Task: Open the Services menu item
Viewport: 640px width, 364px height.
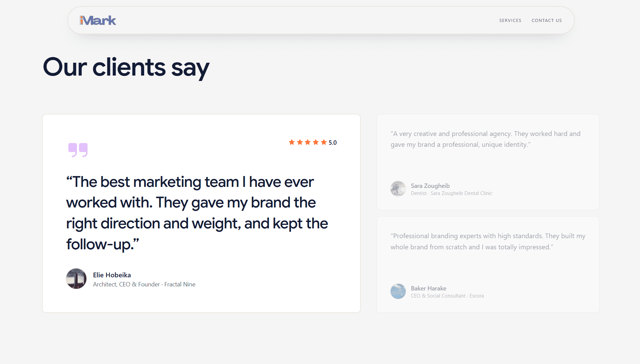Action: pyautogui.click(x=510, y=21)
